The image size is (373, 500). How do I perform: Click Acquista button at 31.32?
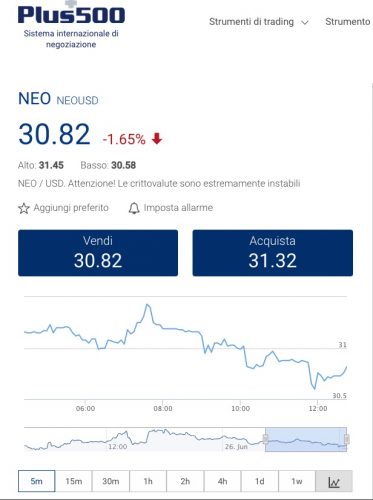click(273, 253)
